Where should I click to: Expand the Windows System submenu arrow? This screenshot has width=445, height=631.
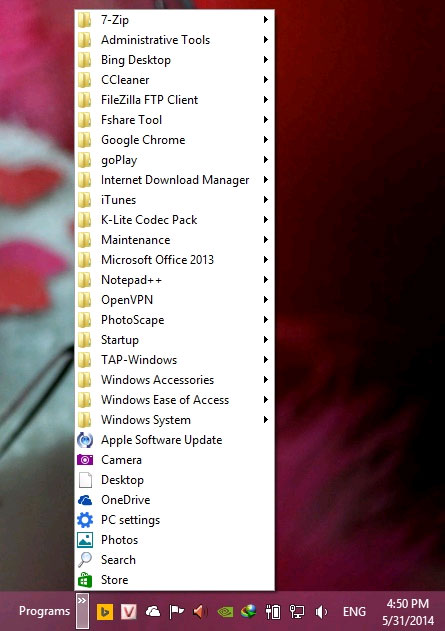click(x=266, y=420)
